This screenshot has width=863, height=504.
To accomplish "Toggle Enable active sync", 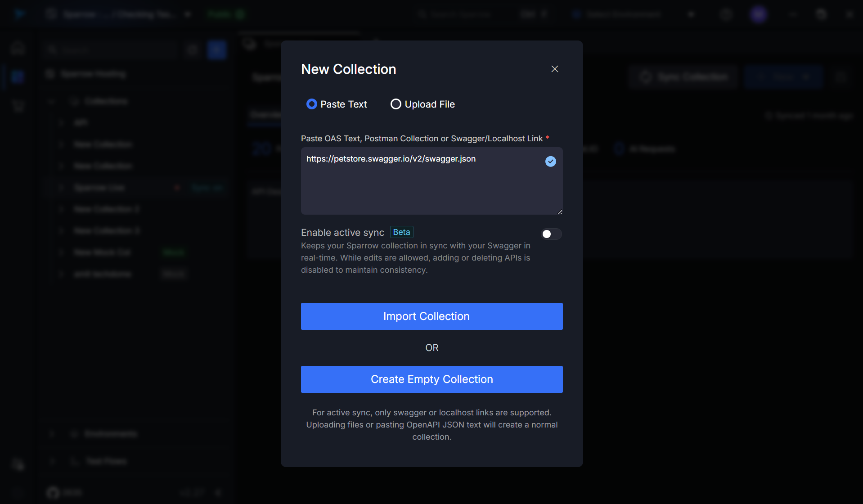I will point(551,234).
